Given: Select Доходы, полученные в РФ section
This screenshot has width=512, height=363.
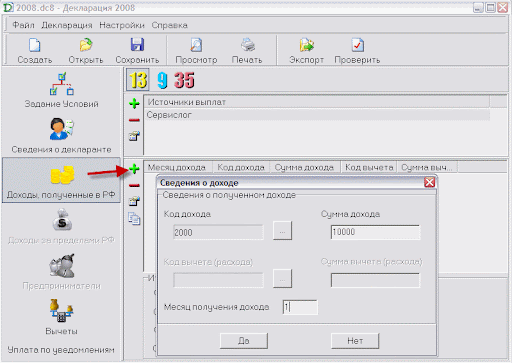Looking at the screenshot, I should point(61,180).
